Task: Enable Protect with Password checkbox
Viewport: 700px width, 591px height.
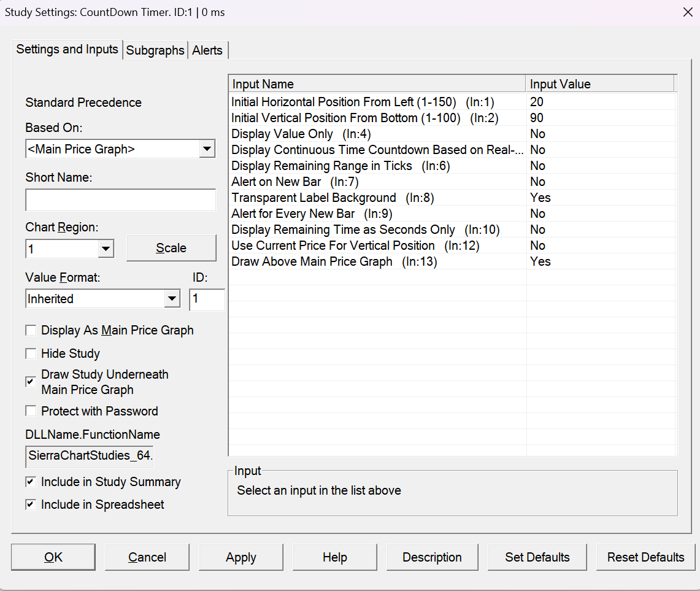Action: click(31, 412)
